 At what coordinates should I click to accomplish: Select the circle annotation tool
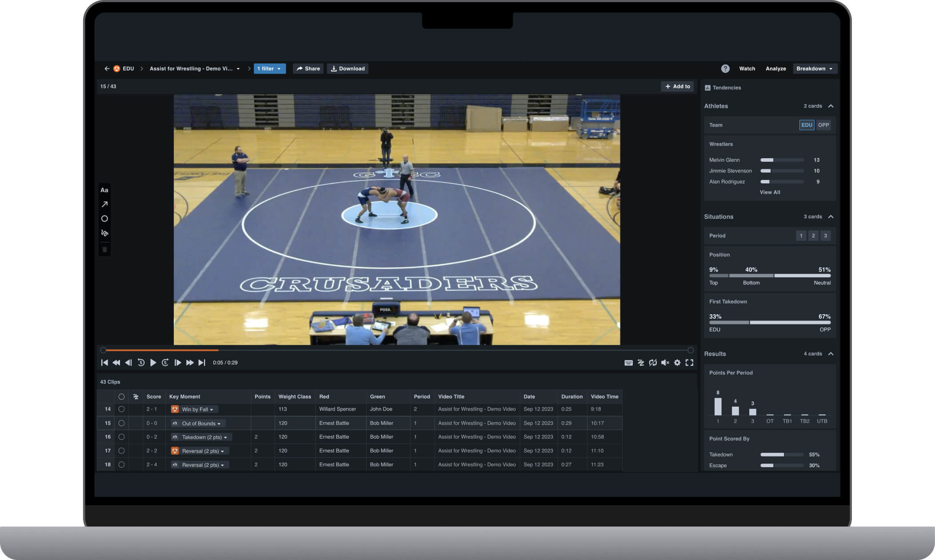click(x=104, y=218)
